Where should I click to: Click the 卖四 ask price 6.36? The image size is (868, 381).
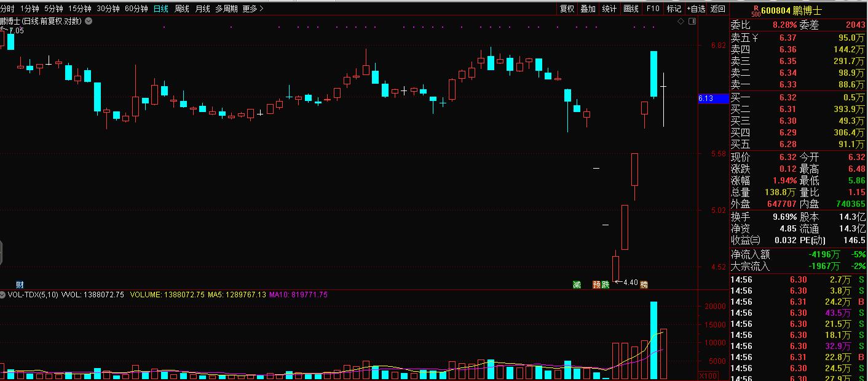click(787, 50)
